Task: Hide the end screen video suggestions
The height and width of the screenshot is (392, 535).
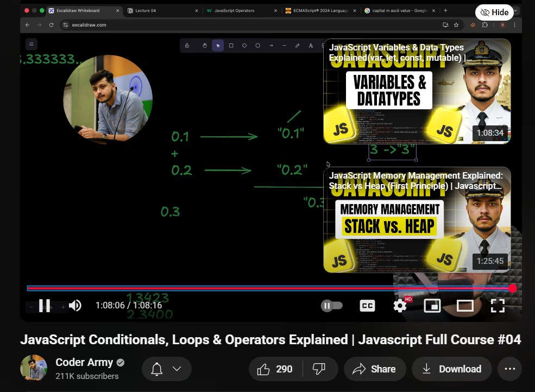Action: (494, 12)
